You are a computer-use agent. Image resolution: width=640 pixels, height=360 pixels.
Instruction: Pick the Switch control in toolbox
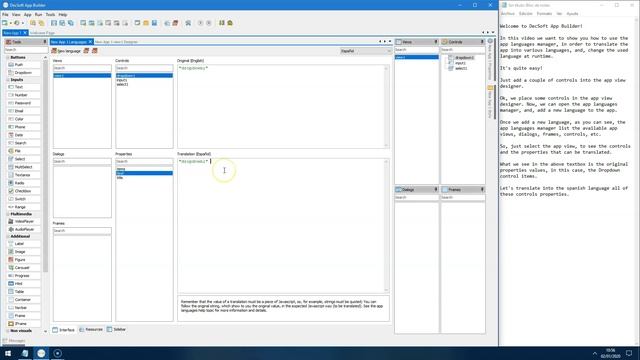pyautogui.click(x=24, y=199)
